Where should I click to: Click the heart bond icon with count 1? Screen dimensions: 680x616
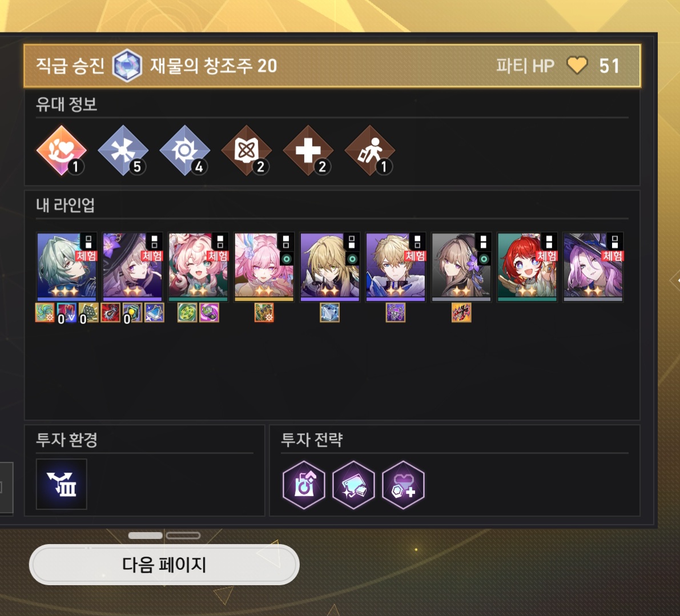click(x=62, y=150)
